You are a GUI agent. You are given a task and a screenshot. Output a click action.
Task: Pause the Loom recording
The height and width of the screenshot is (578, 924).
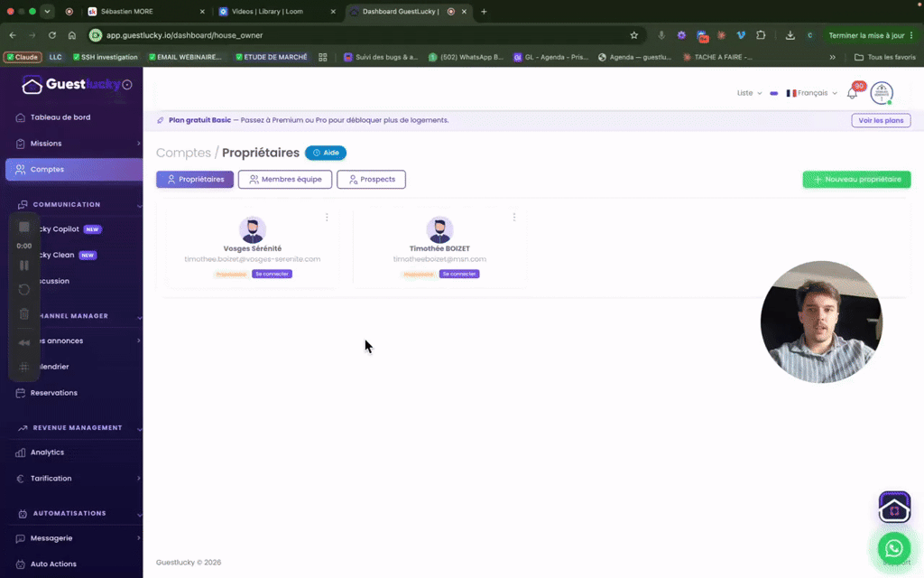[x=24, y=266]
